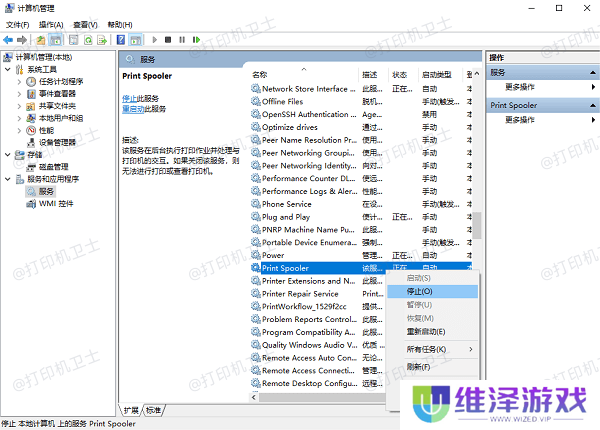600x430 pixels.
Task: Switch to the 标准 tab
Action: (153, 410)
